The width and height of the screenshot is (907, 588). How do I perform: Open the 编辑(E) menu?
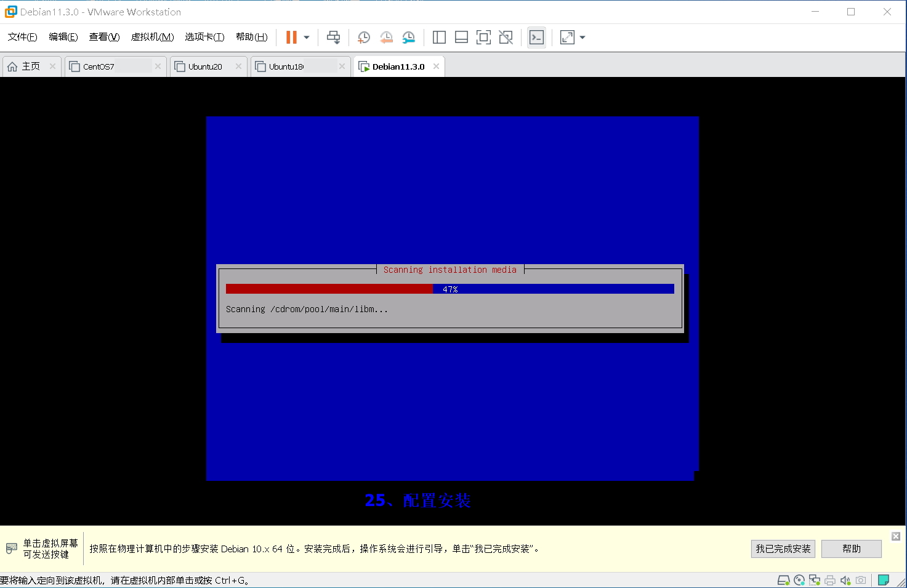coord(63,37)
